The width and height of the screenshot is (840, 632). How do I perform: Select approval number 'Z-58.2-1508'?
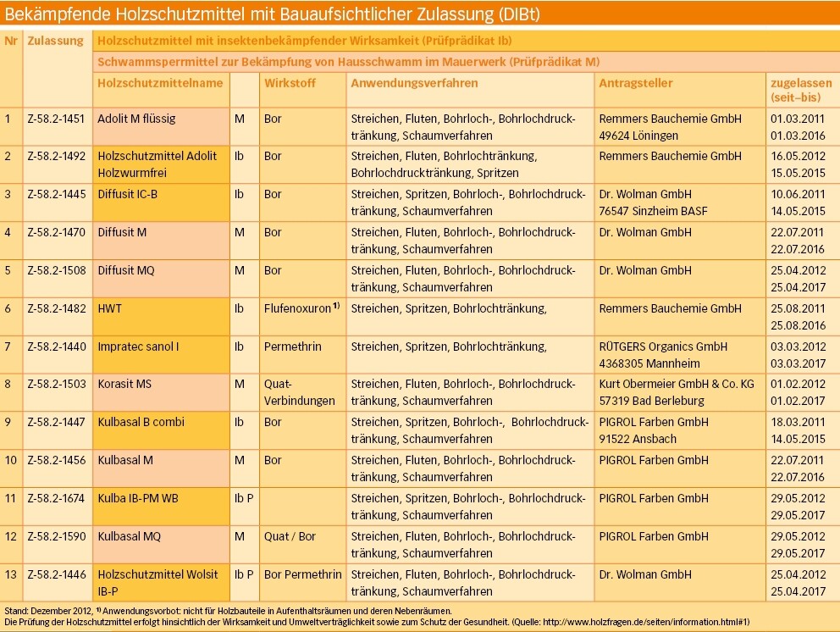56,271
